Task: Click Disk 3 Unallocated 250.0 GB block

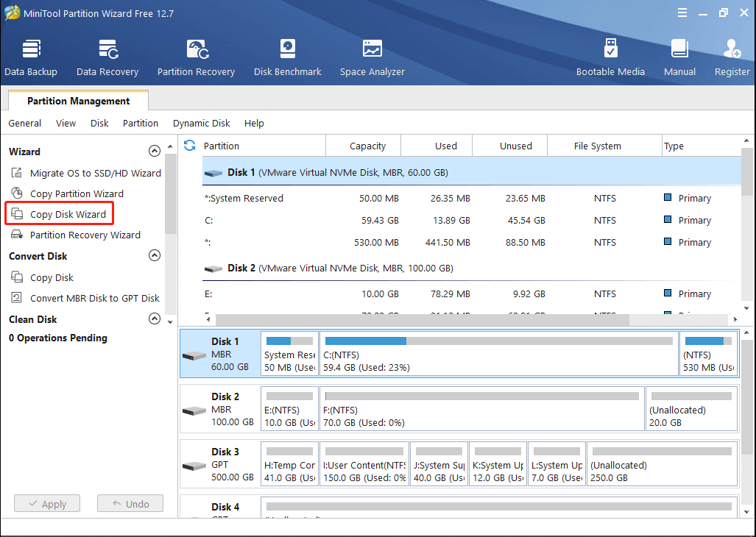Action: pos(662,464)
